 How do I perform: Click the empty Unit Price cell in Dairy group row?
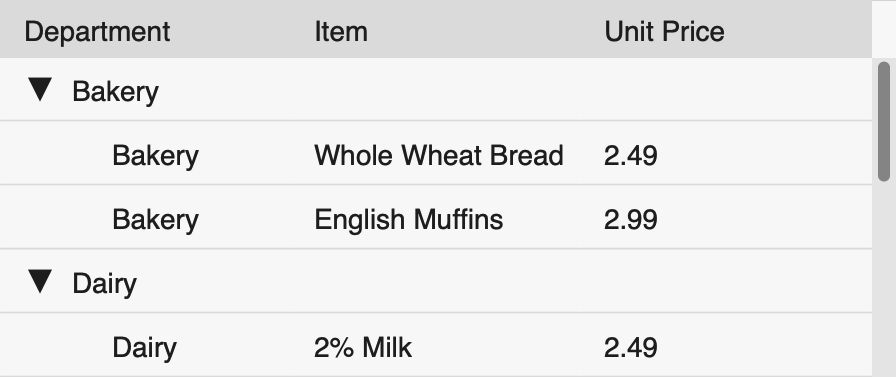click(726, 282)
